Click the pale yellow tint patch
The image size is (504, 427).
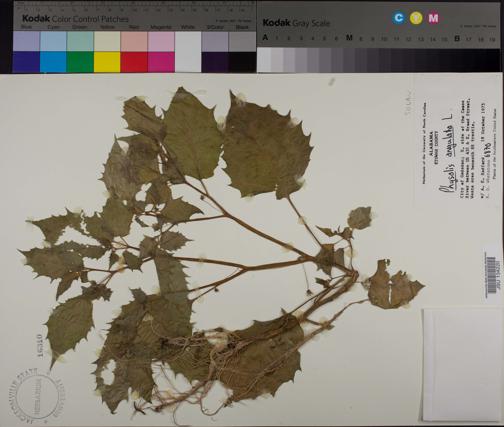pos(107,41)
